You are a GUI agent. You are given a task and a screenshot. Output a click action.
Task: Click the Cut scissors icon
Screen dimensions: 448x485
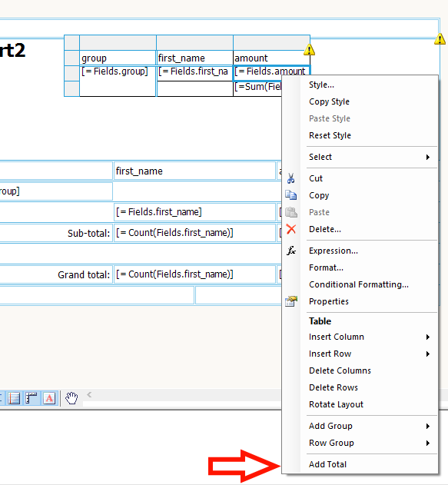pos(290,178)
